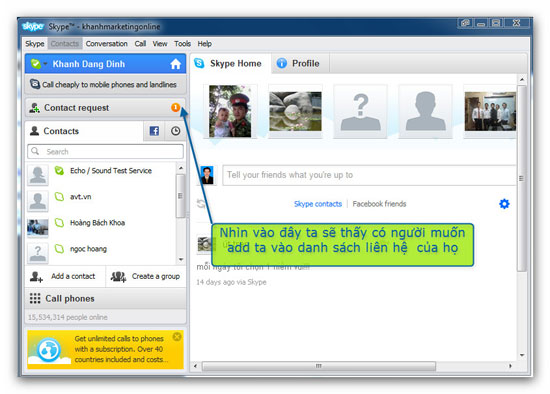Open the Contacts menu
Image resolution: width=550 pixels, height=394 pixels.
tap(65, 44)
